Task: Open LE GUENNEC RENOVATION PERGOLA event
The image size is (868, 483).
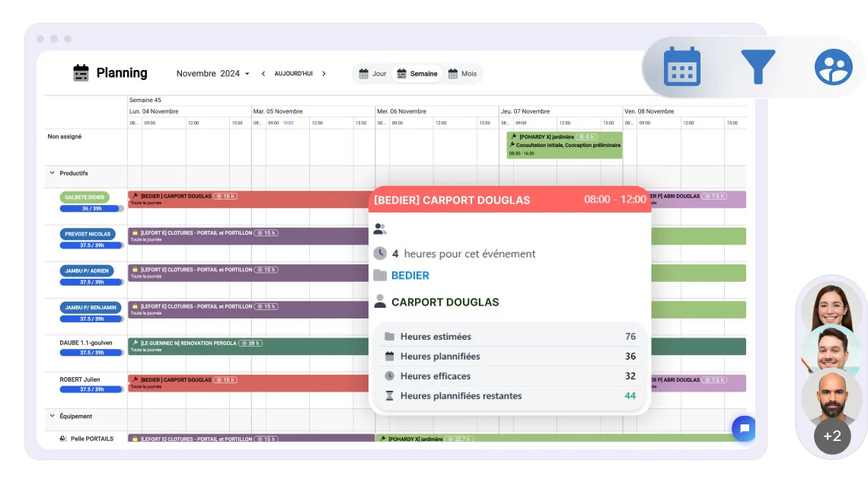Action: (x=248, y=346)
